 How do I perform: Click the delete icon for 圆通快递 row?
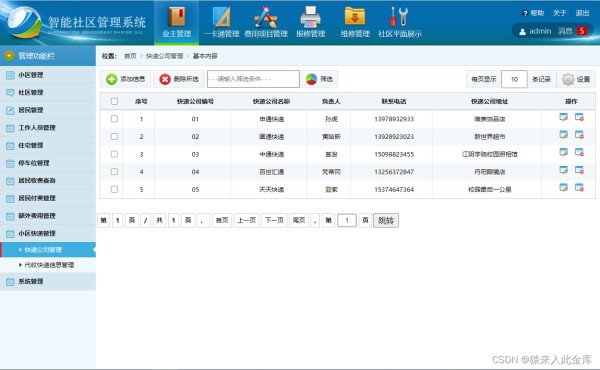click(579, 135)
